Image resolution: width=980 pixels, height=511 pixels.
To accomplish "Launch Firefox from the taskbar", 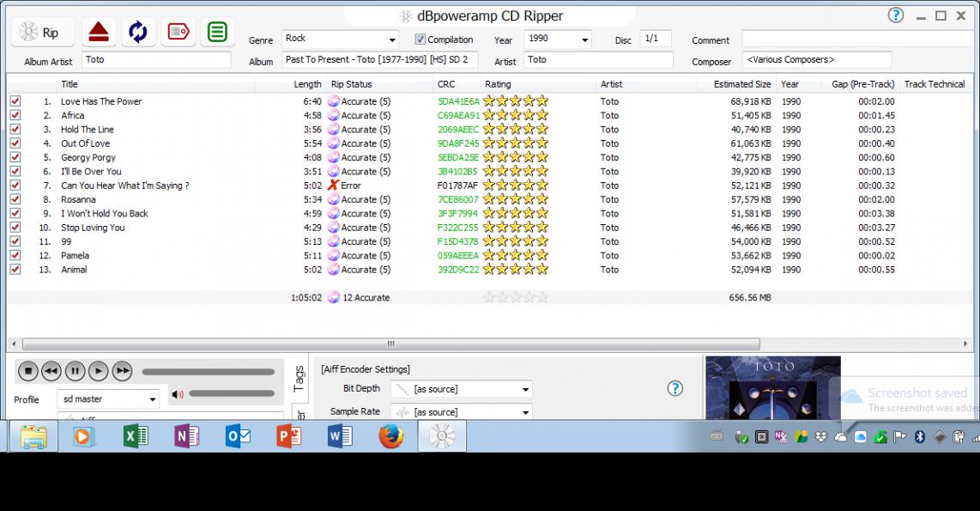I will point(391,437).
